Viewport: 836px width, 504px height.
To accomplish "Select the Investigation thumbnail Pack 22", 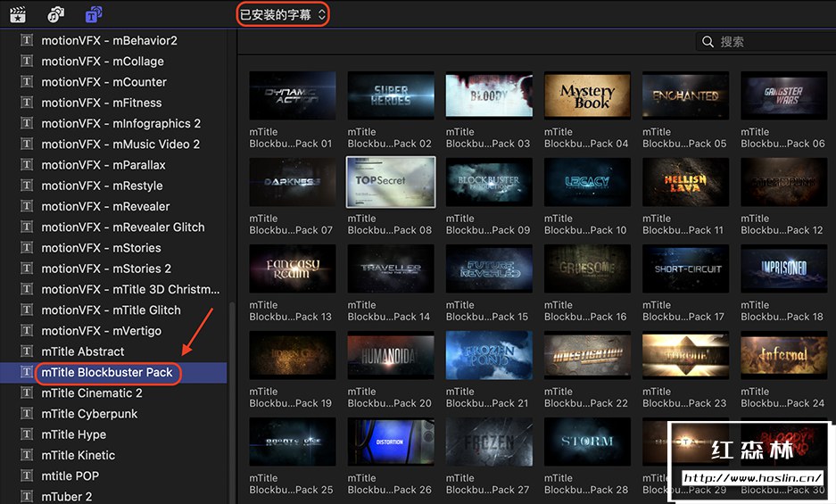I will 587,355.
